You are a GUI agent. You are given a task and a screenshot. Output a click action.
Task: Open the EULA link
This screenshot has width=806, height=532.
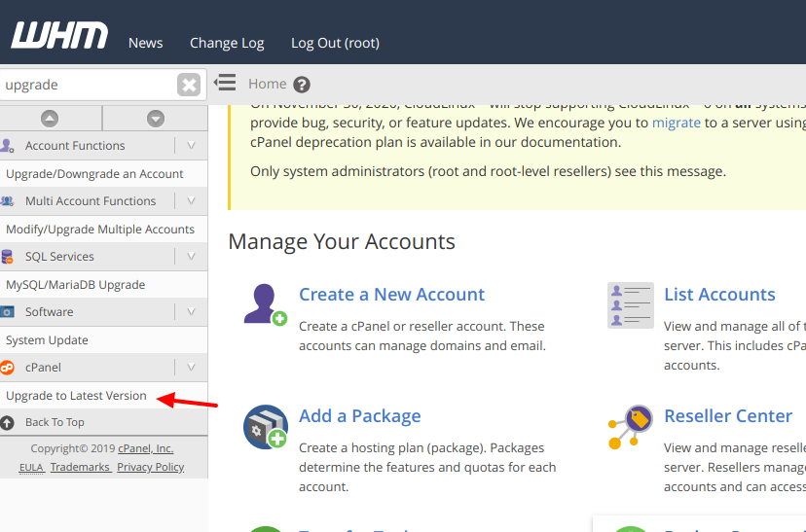point(32,467)
